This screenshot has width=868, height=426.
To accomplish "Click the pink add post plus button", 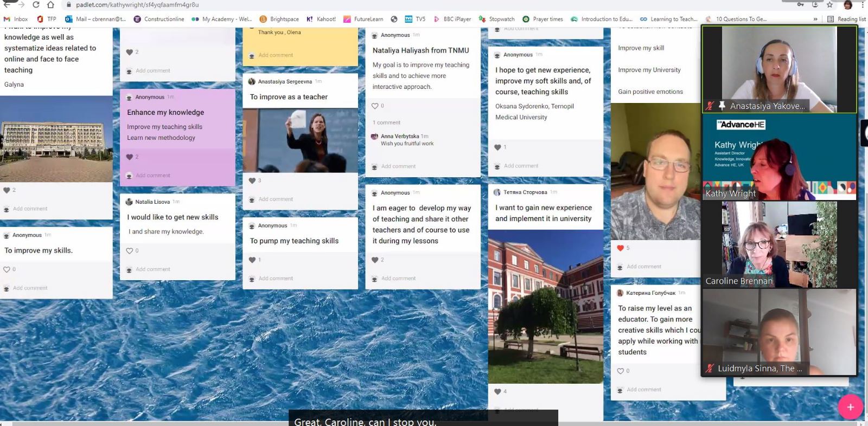I will [x=850, y=407].
